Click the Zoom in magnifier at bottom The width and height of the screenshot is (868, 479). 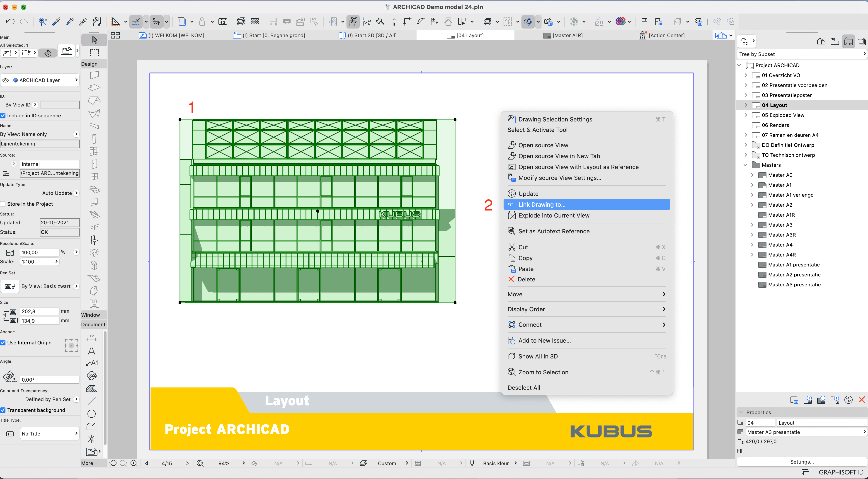134,463
